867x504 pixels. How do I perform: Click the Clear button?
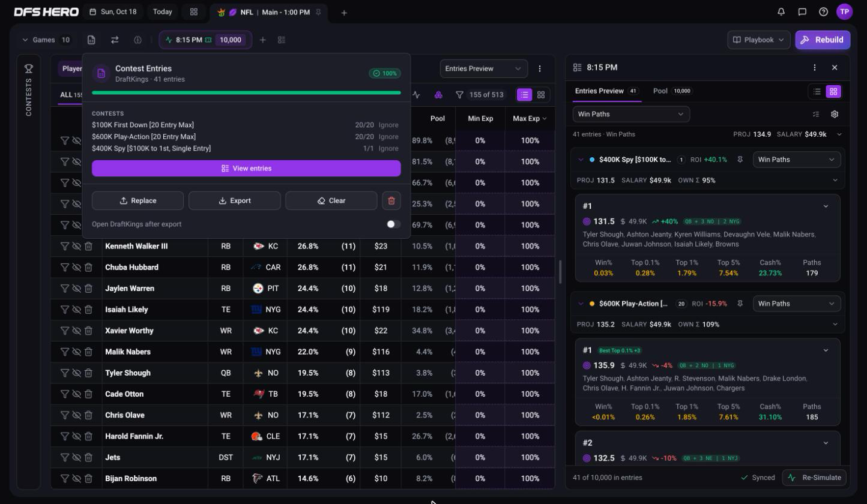point(331,200)
